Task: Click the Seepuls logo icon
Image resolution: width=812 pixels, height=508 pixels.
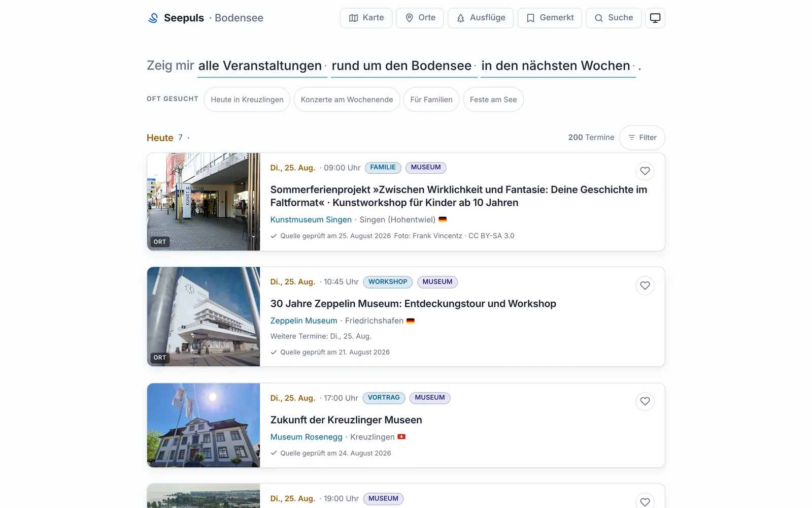Action: 153,18
